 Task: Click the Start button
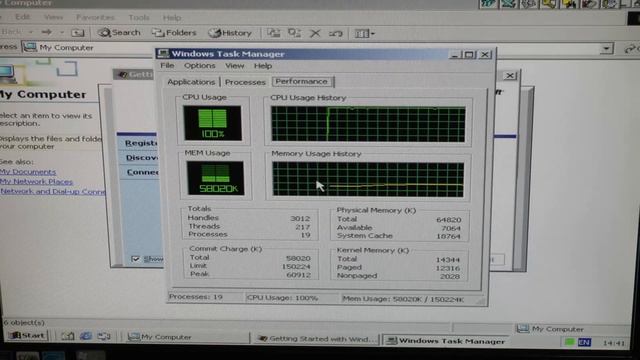(x=27, y=336)
